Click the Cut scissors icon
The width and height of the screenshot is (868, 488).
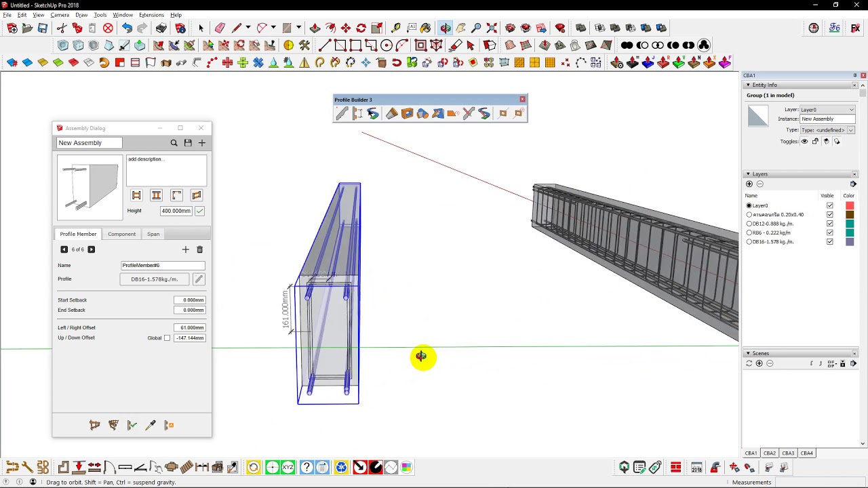(62, 28)
